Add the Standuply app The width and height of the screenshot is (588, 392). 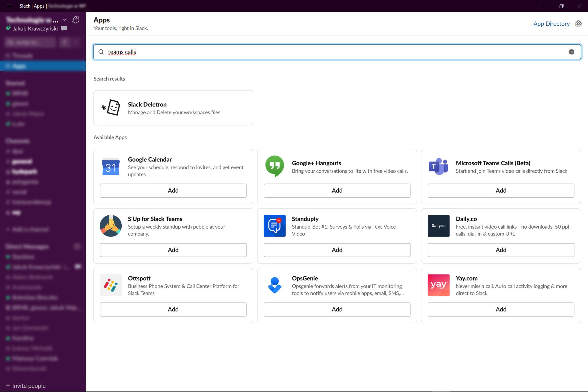point(337,250)
